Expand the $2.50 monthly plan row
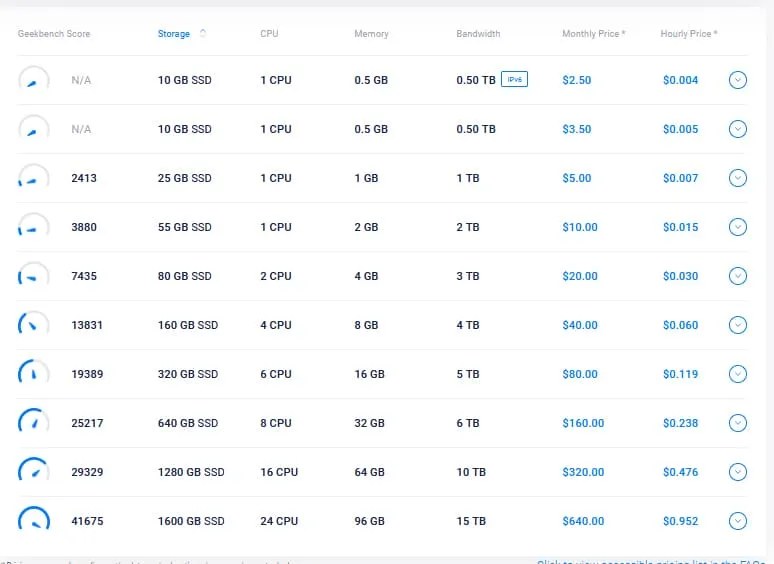 737,80
